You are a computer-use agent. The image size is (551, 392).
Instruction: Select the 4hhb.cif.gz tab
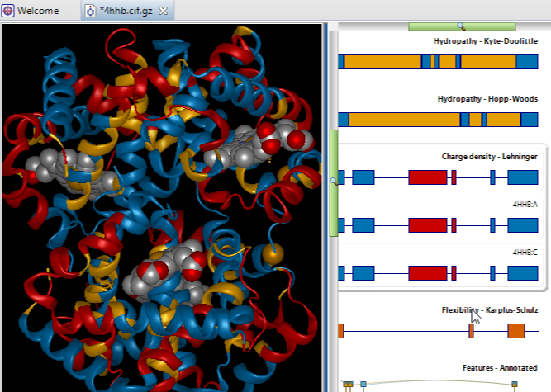(126, 11)
